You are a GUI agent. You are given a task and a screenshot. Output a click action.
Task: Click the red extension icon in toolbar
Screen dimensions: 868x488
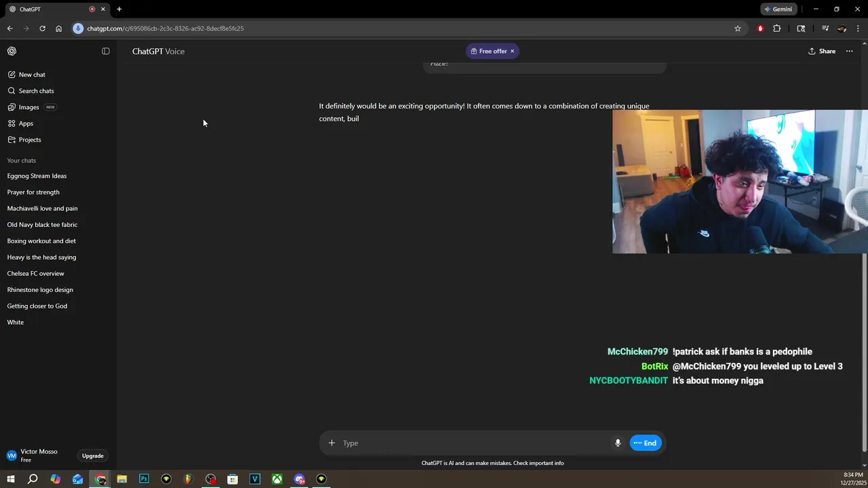coord(760,28)
